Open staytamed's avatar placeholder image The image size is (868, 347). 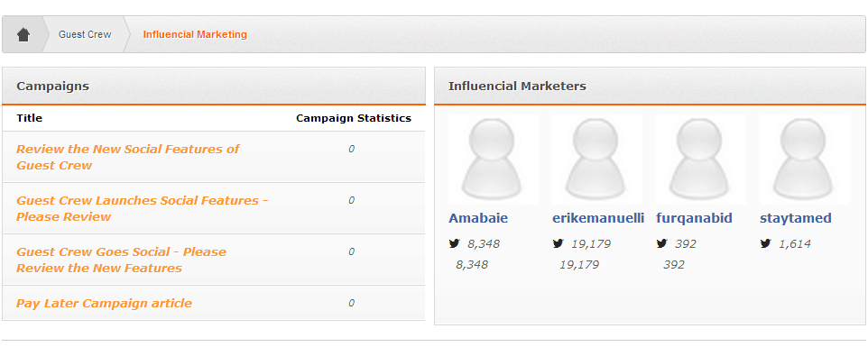805,160
